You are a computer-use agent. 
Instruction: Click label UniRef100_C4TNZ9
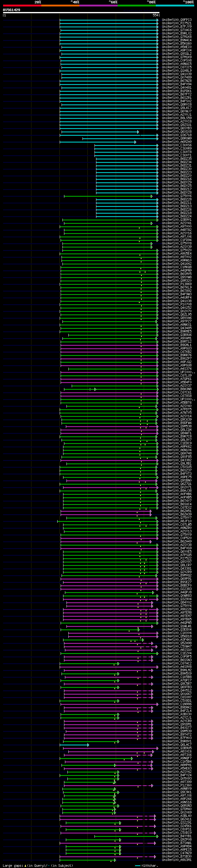point(177,853)
